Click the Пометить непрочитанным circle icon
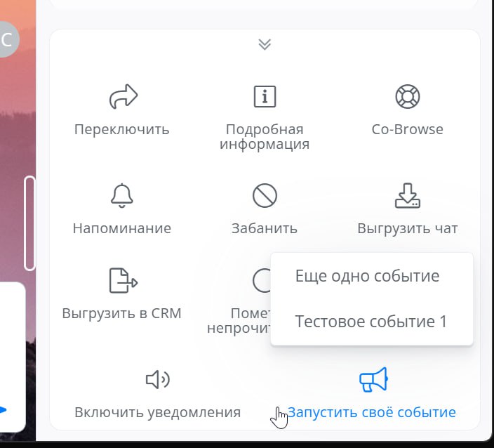This screenshot has width=494, height=448. (262, 281)
